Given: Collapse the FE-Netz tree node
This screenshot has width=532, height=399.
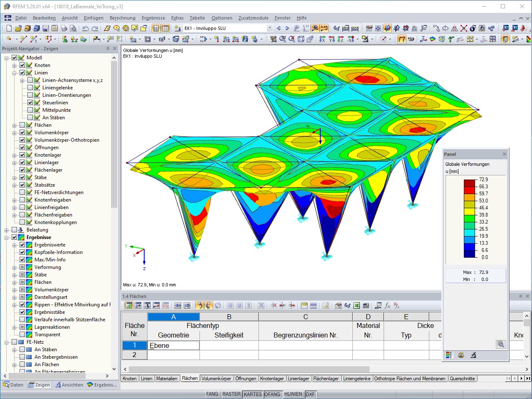Looking at the screenshot, I should coord(7,342).
